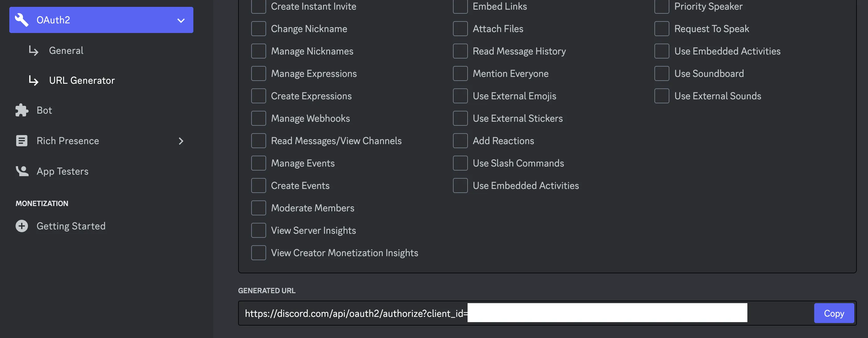
Task: Click the Getting Started plus icon
Action: 22,226
